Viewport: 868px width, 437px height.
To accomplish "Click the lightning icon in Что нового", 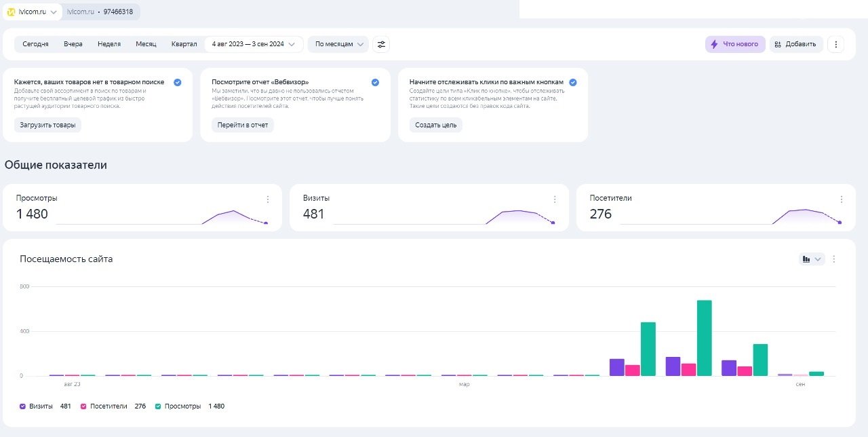I will pyautogui.click(x=714, y=44).
